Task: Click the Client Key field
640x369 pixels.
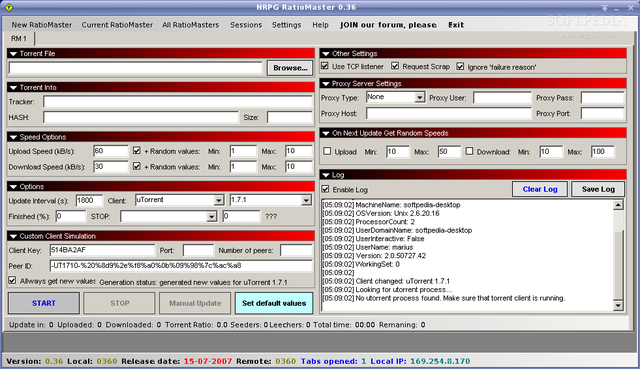Action: pos(102,250)
